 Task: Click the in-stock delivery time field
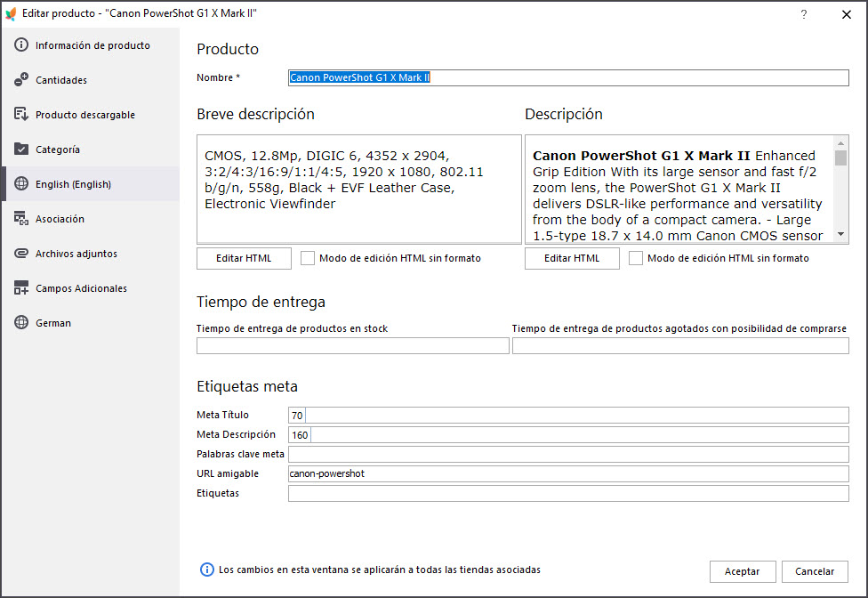(x=352, y=345)
